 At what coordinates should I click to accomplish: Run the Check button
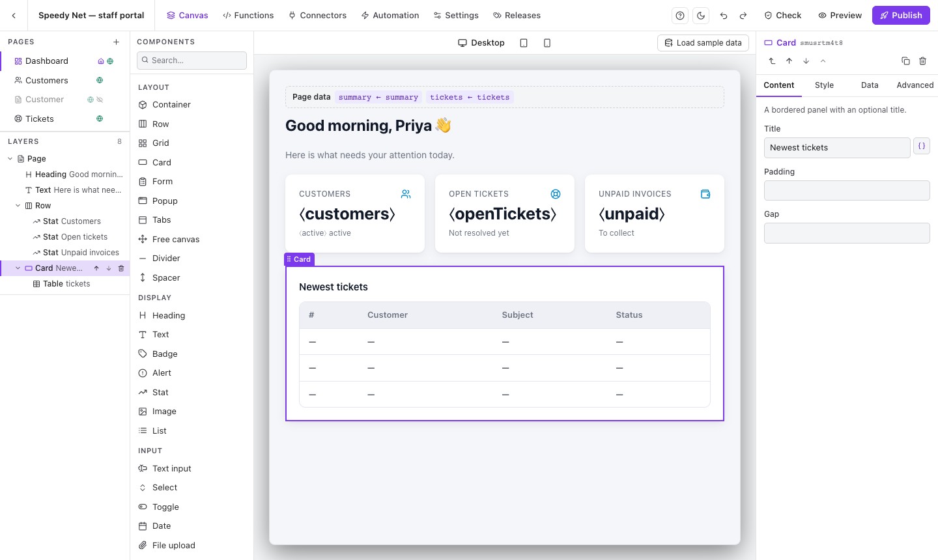(782, 16)
